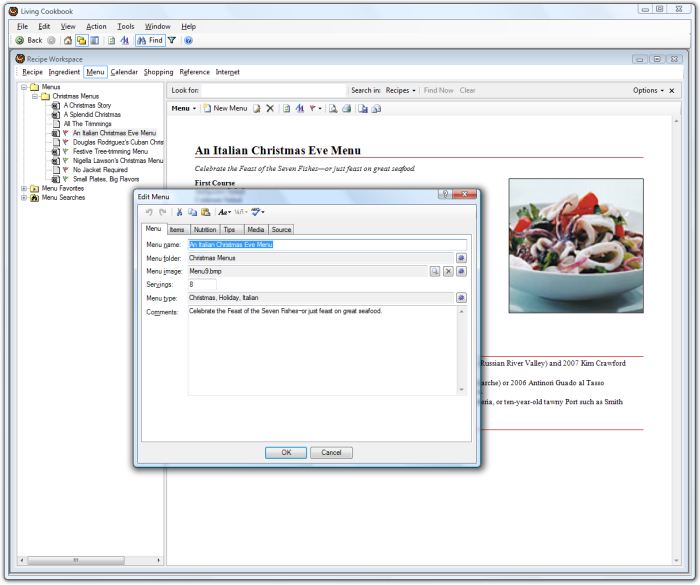The width and height of the screenshot is (700, 585).
Task: Click the printer icon in menu toolbar
Action: click(346, 109)
